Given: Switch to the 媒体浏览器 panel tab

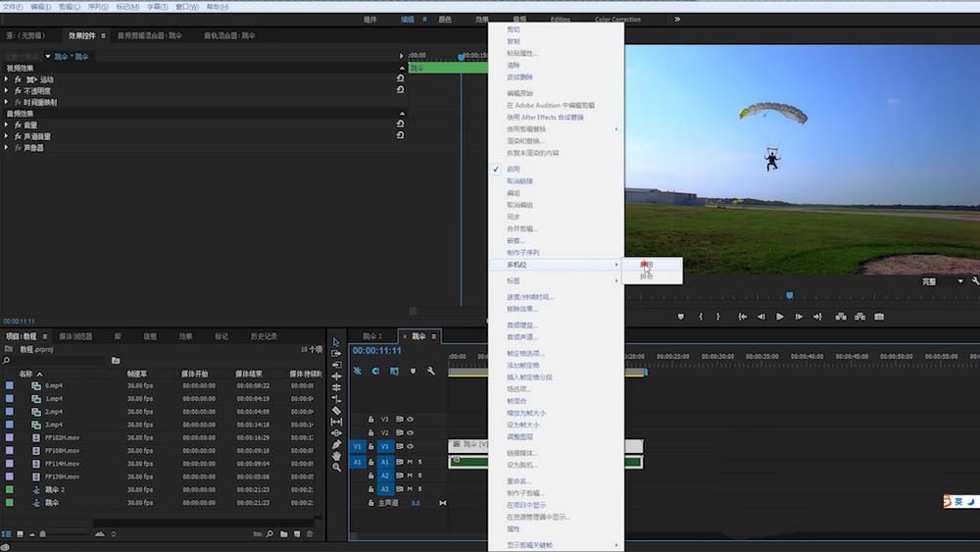Looking at the screenshot, I should point(75,336).
